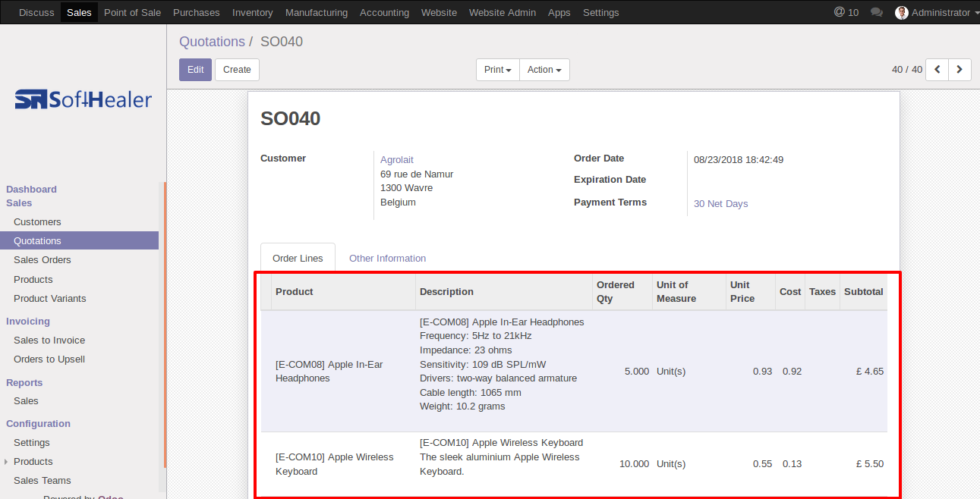Click the £ 5.50 subtotal cell
The image size is (980, 499).
pos(864,464)
